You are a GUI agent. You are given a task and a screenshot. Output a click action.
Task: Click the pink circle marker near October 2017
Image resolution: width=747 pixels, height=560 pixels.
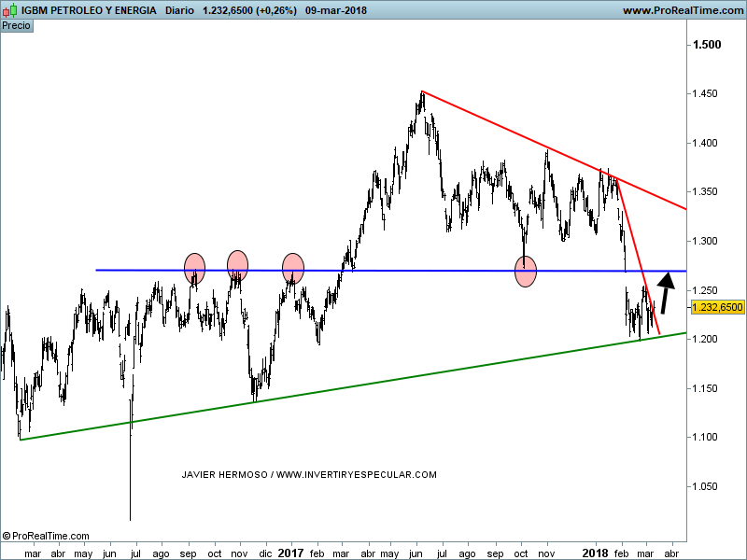click(x=526, y=272)
